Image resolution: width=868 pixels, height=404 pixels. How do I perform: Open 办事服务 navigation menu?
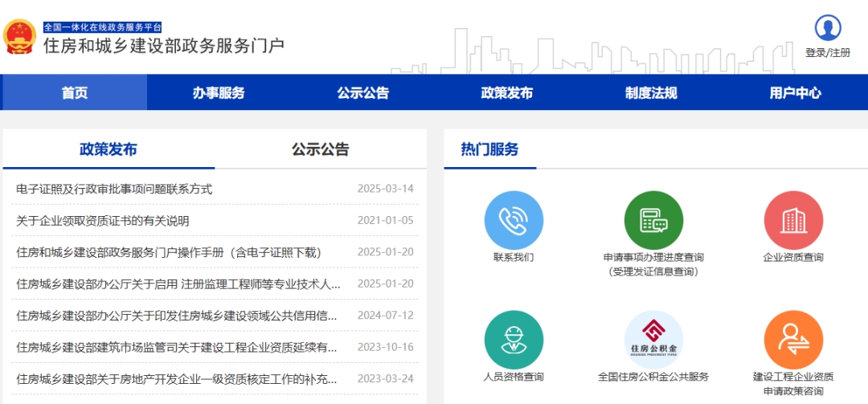[219, 92]
